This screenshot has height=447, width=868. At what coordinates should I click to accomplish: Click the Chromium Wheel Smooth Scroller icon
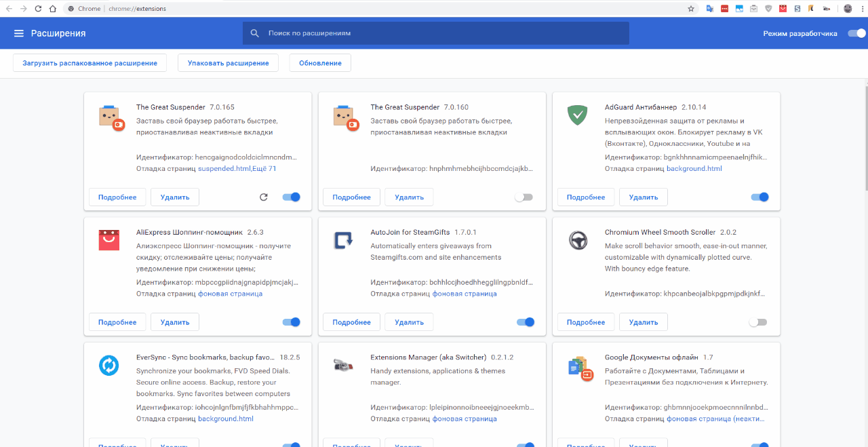(577, 240)
